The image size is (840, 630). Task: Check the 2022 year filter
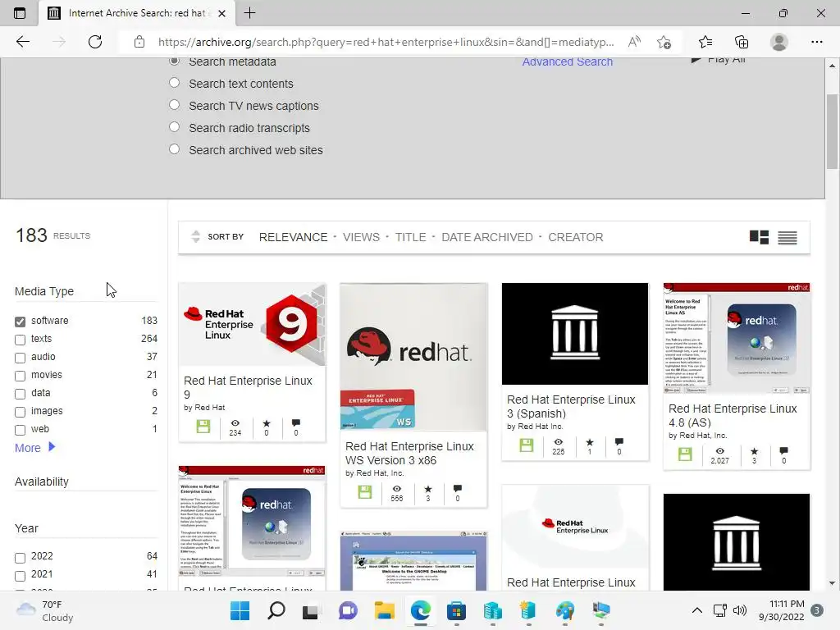click(20, 558)
